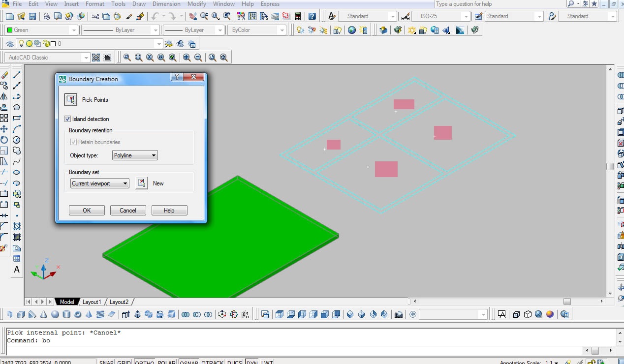
Task: Open the Modify menu
Action: pos(196,4)
